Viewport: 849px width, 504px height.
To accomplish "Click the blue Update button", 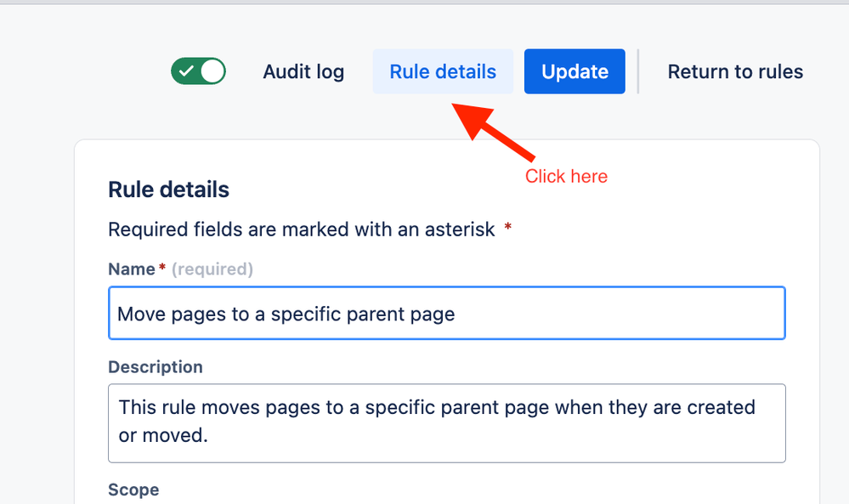I will [x=574, y=71].
